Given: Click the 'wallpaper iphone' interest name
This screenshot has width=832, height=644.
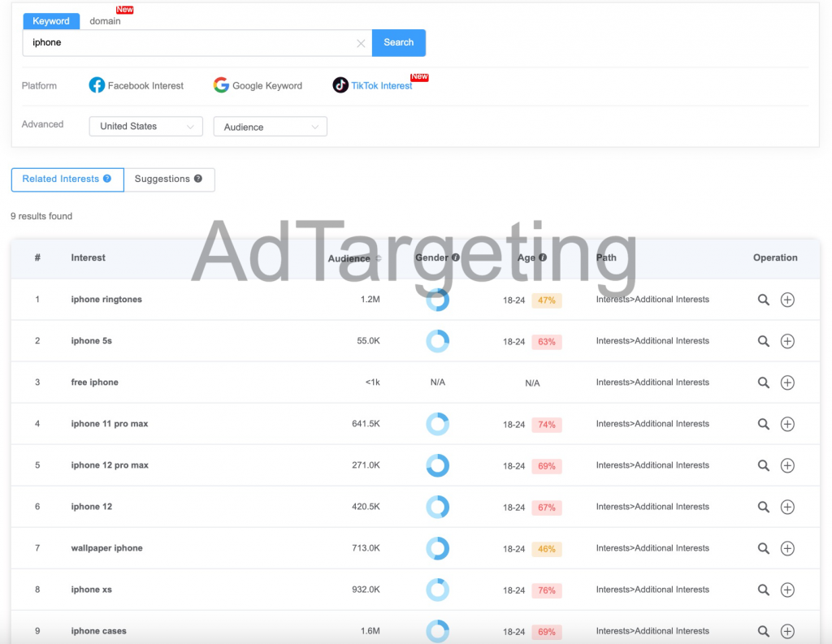Looking at the screenshot, I should [x=106, y=548].
